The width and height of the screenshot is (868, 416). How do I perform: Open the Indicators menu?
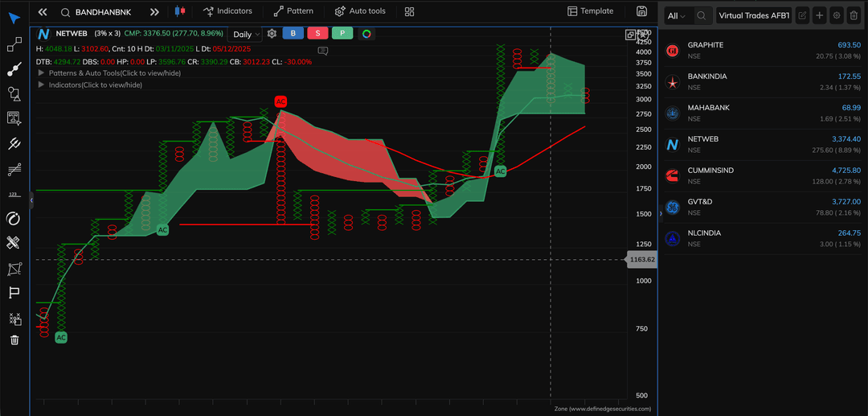pos(227,11)
